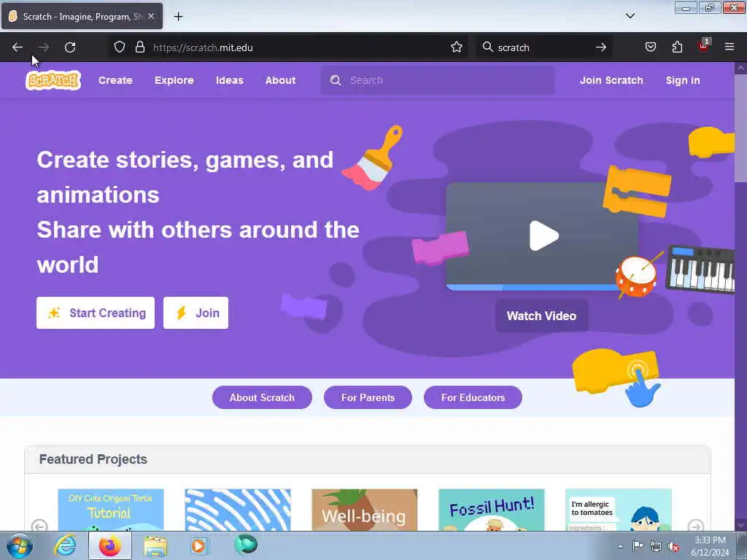Click the page vertical scrollbar thumb
747x560 pixels.
point(740,128)
